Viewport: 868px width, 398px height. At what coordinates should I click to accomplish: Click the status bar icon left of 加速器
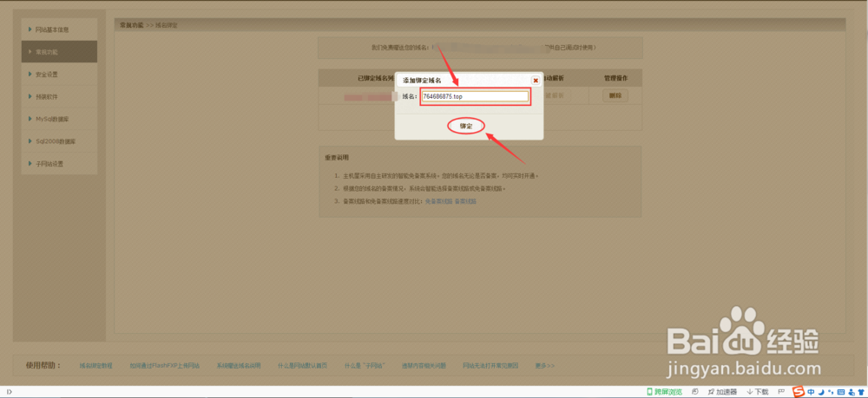[x=694, y=392]
